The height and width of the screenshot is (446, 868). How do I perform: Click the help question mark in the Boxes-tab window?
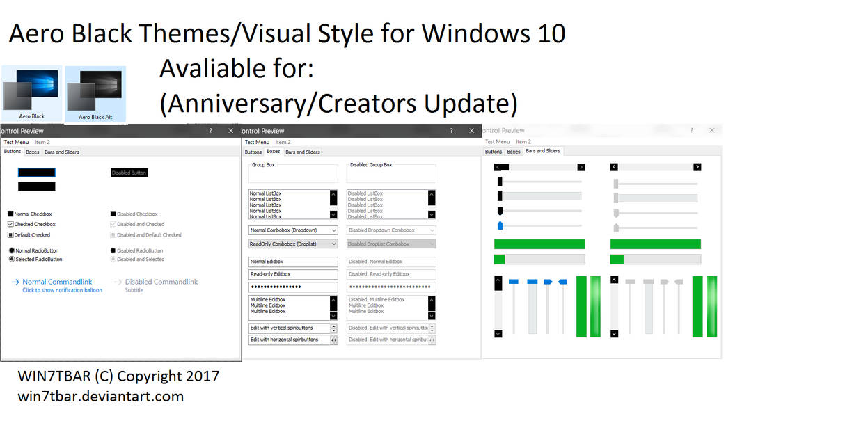[x=451, y=131]
